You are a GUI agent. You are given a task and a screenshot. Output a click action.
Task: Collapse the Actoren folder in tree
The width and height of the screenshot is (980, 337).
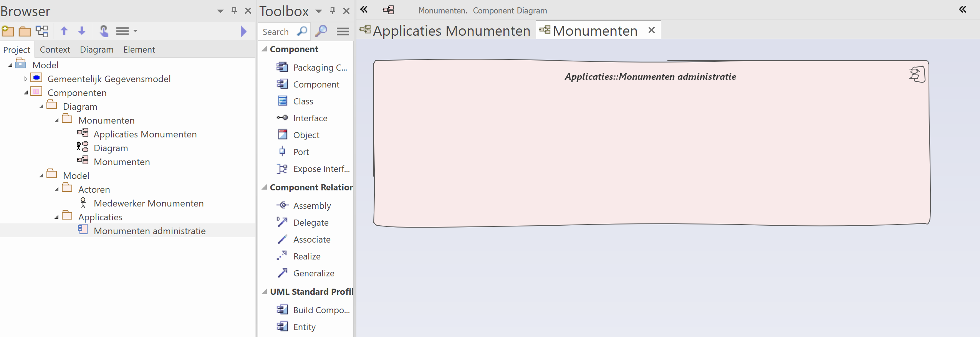(x=57, y=190)
